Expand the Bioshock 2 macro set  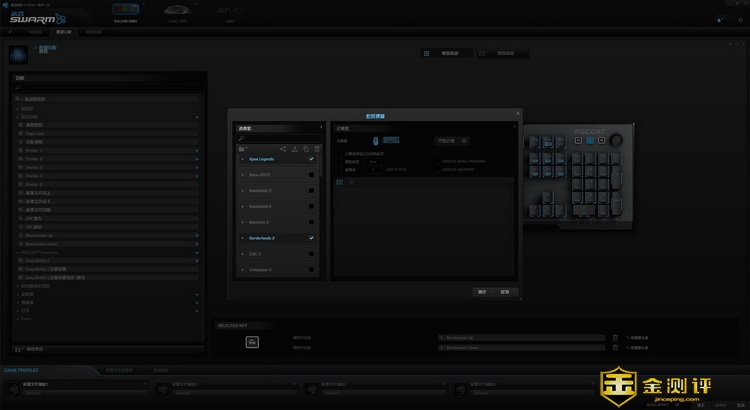(x=241, y=222)
